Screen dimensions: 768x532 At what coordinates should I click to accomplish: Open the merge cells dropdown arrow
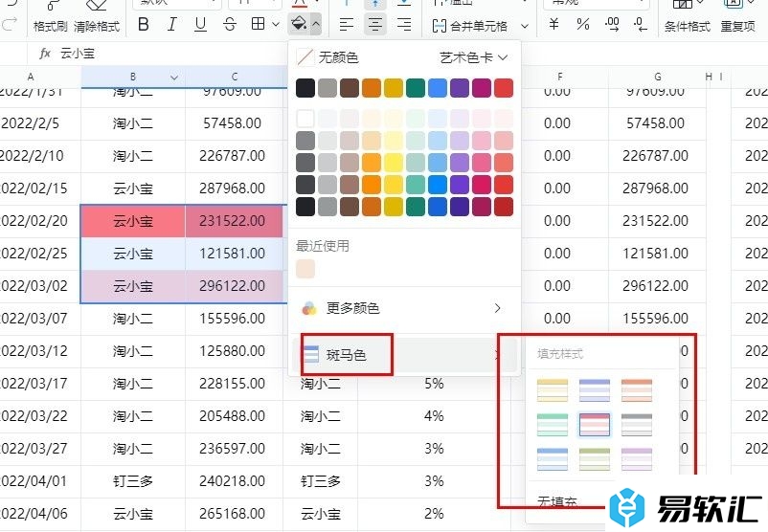click(x=525, y=26)
